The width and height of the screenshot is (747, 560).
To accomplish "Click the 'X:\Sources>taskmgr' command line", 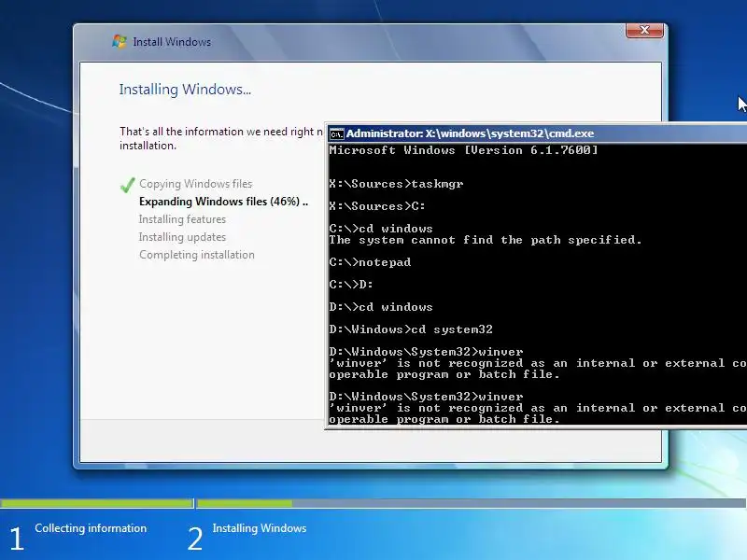I will click(396, 184).
